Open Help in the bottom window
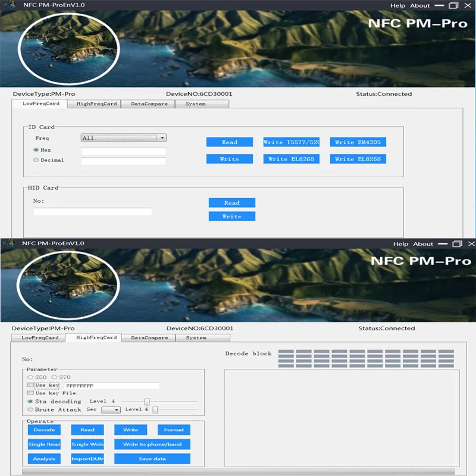The width and height of the screenshot is (476, 476). coord(400,244)
